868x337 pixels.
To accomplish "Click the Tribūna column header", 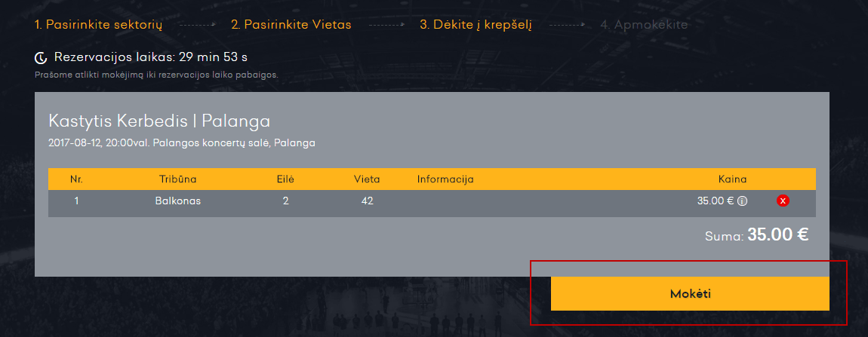I will (x=177, y=179).
